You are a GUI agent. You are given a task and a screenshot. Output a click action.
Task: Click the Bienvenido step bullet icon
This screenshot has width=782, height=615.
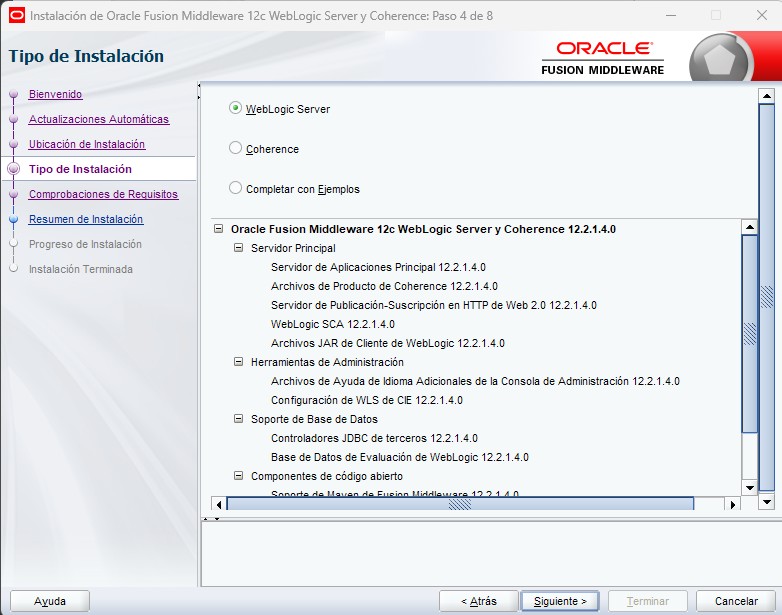14,94
